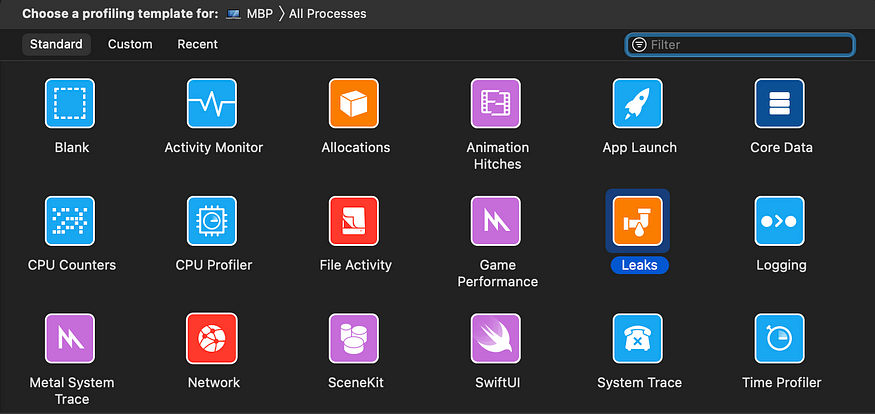Open the Recent templates tab
875x414 pixels.
[x=198, y=44]
